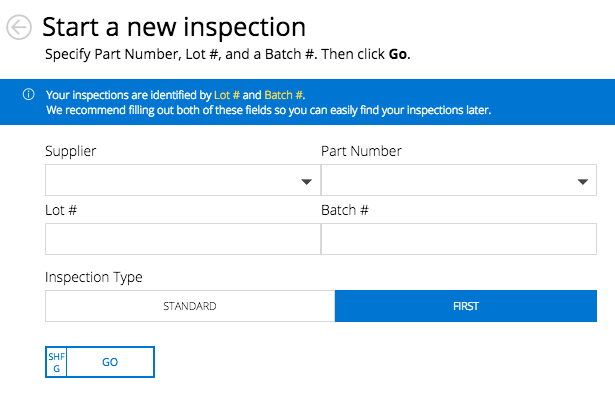The image size is (615, 410).
Task: Click the Inspection Type label
Action: point(94,277)
